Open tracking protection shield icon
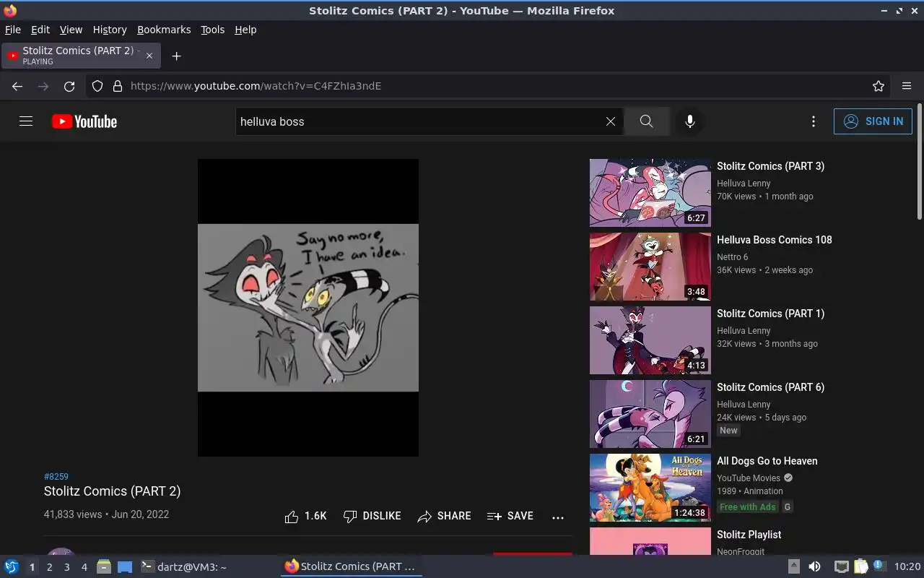 pos(97,86)
